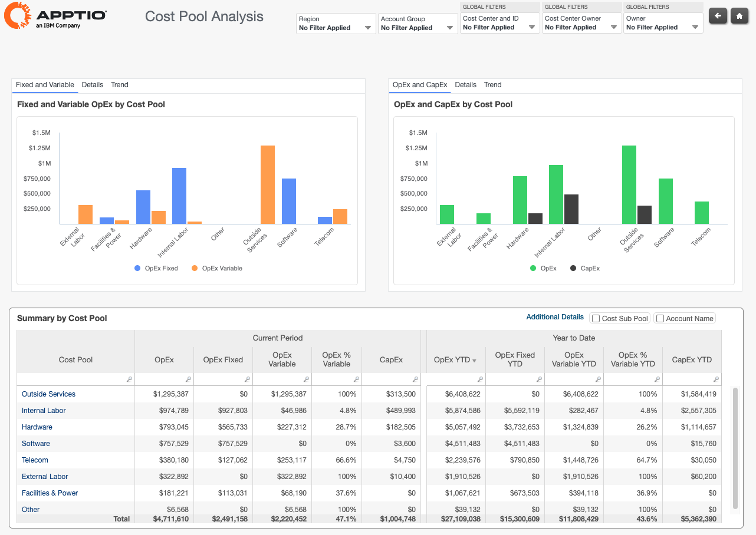This screenshot has width=756, height=535.
Task: Switch to Trend tab in Fixed and Variable panel
Action: 120,85
